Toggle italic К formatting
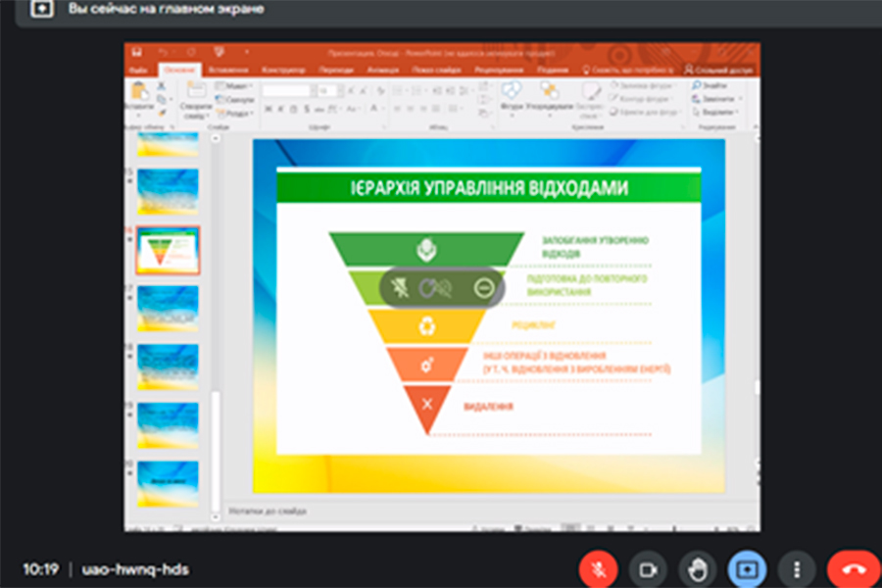 pyautogui.click(x=280, y=109)
